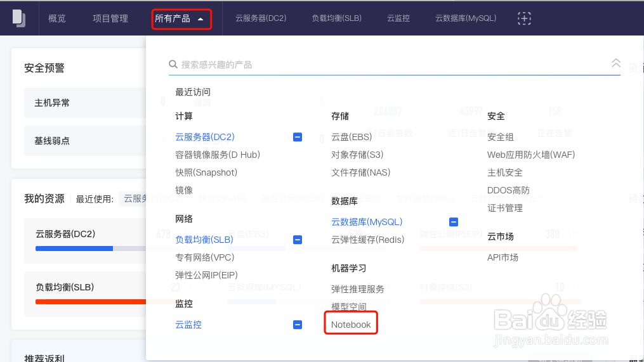Open 专有网络(VPC)
Image resolution: width=644 pixels, height=362 pixels.
click(x=204, y=257)
